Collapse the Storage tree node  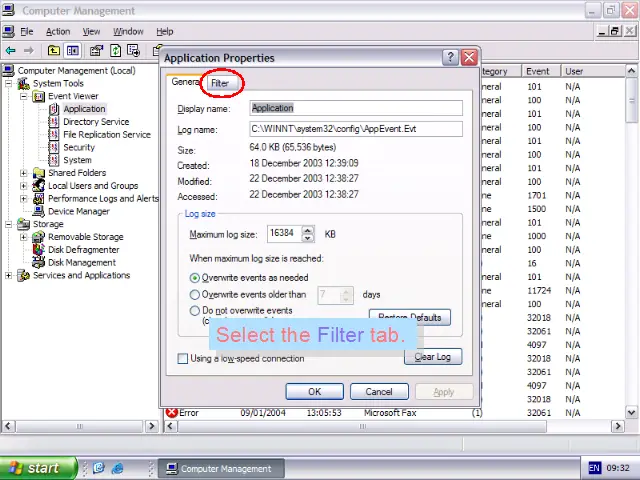[x=9, y=224]
